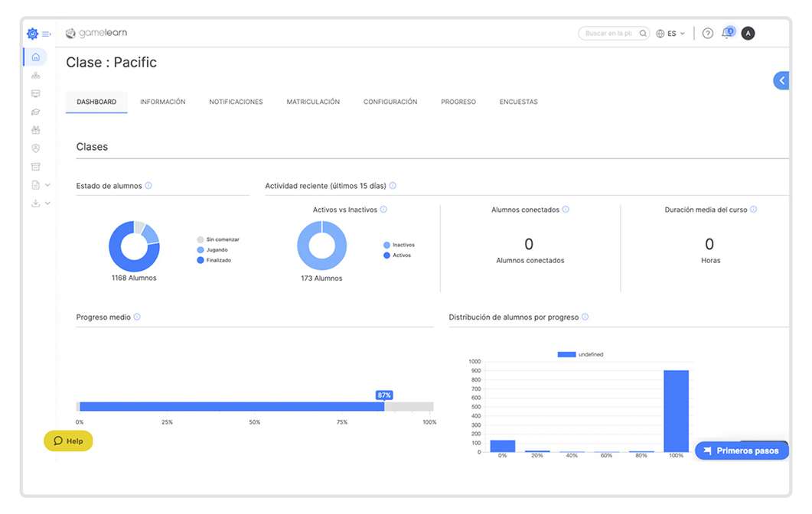The width and height of the screenshot is (812, 514).
Task: Click the Estado de alumnos donut chart
Action: pos(134,246)
